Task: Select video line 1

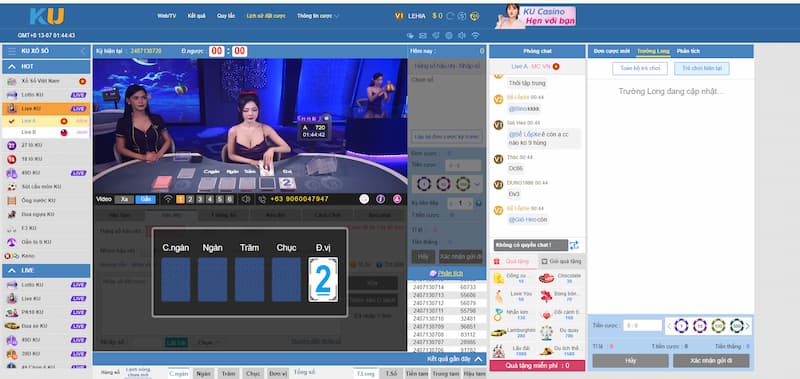Action: pyautogui.click(x=180, y=199)
